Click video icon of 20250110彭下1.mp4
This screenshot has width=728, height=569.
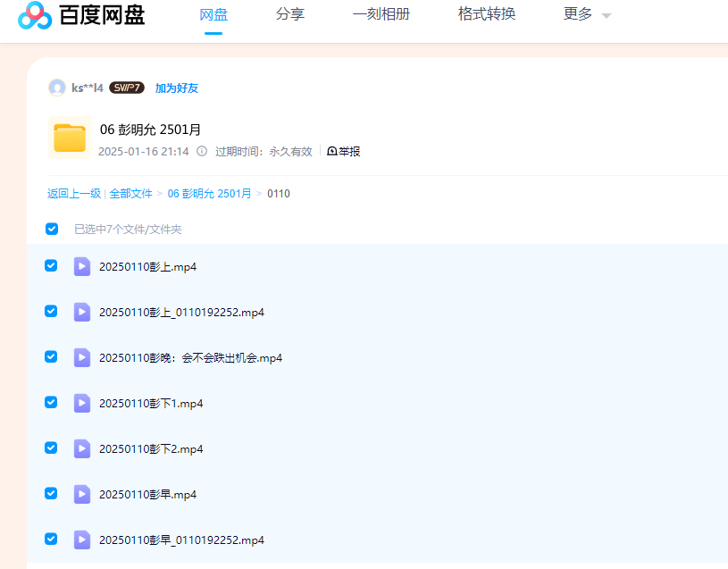pyautogui.click(x=82, y=403)
